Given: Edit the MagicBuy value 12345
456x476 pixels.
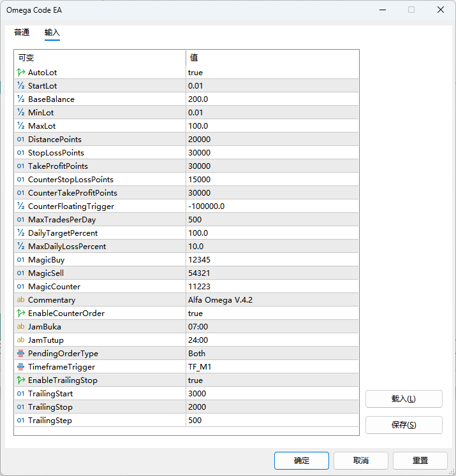Looking at the screenshot, I should [199, 260].
